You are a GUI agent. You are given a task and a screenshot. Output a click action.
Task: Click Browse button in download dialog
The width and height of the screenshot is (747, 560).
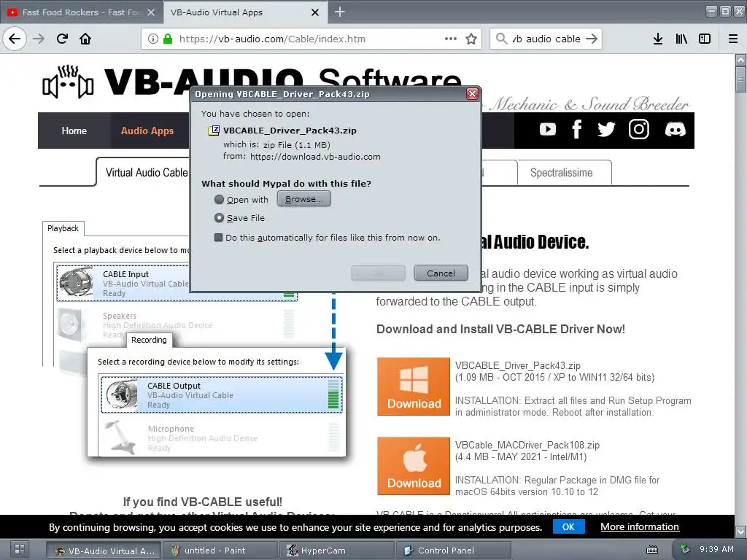coord(304,199)
